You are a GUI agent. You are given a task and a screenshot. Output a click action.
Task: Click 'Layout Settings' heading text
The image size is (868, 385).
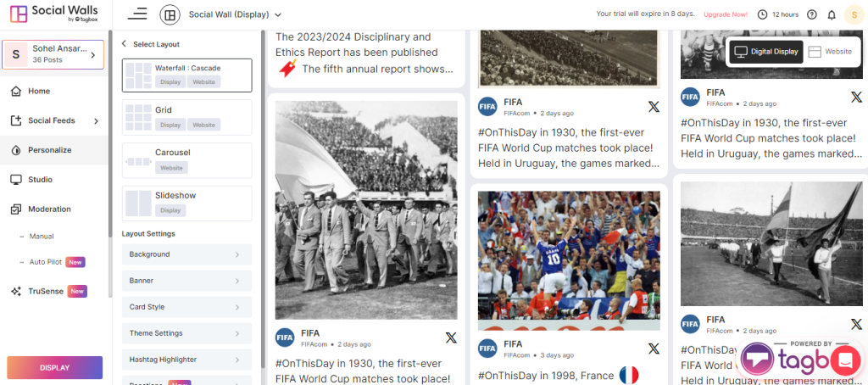click(x=148, y=234)
